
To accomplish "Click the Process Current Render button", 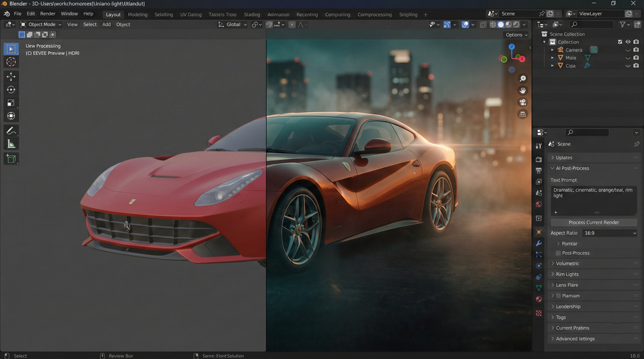I will [x=593, y=222].
